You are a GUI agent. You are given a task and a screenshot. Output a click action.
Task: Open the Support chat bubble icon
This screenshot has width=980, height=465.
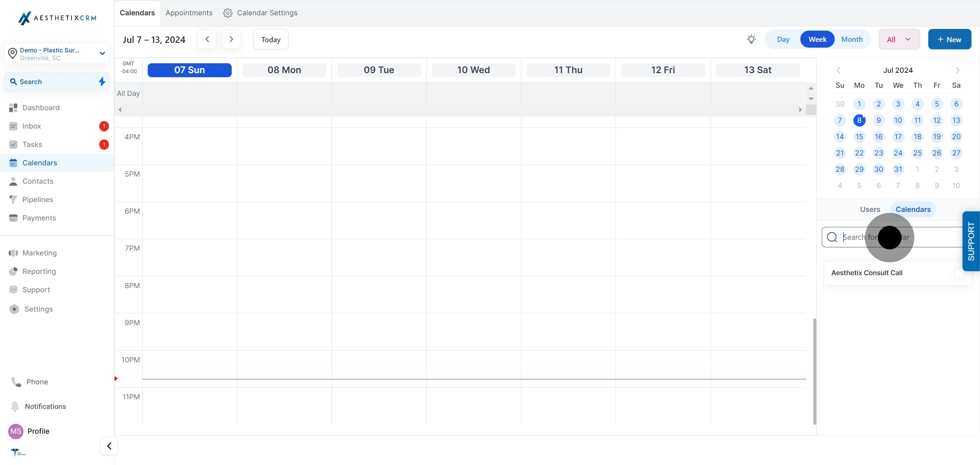pyautogui.click(x=13, y=290)
